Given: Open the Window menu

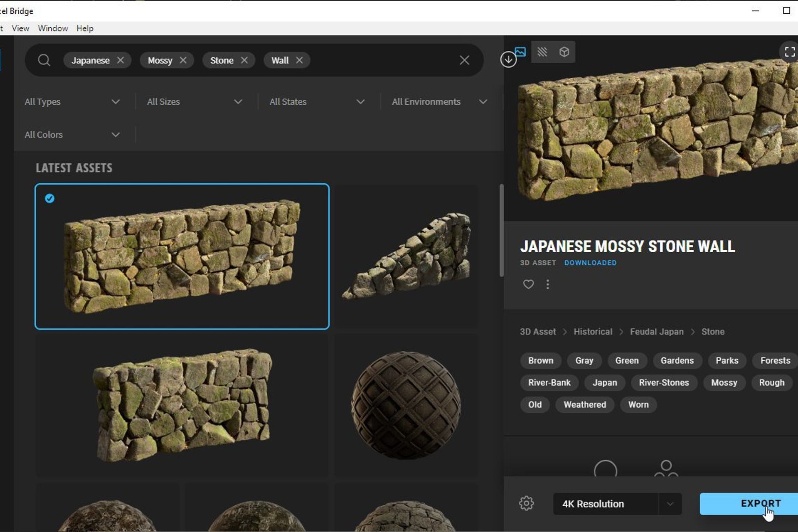Looking at the screenshot, I should (53, 28).
